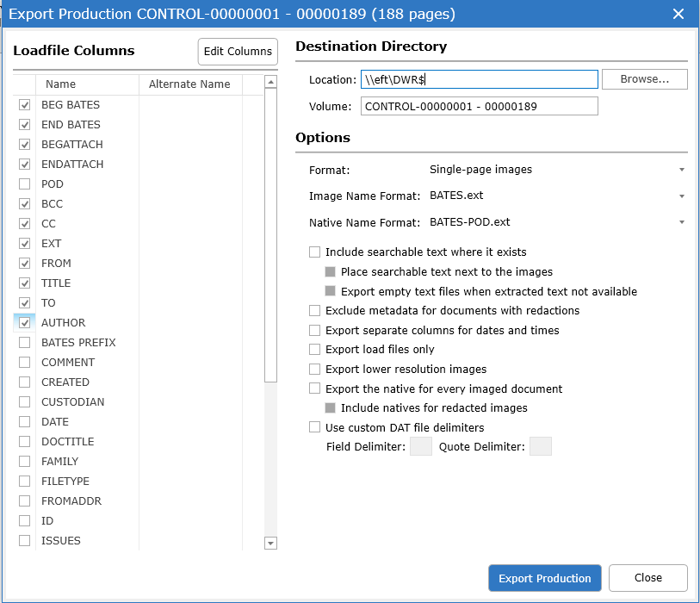Enable Exclude metadata for redacted documents
This screenshot has height=603, width=700.
pyautogui.click(x=315, y=310)
